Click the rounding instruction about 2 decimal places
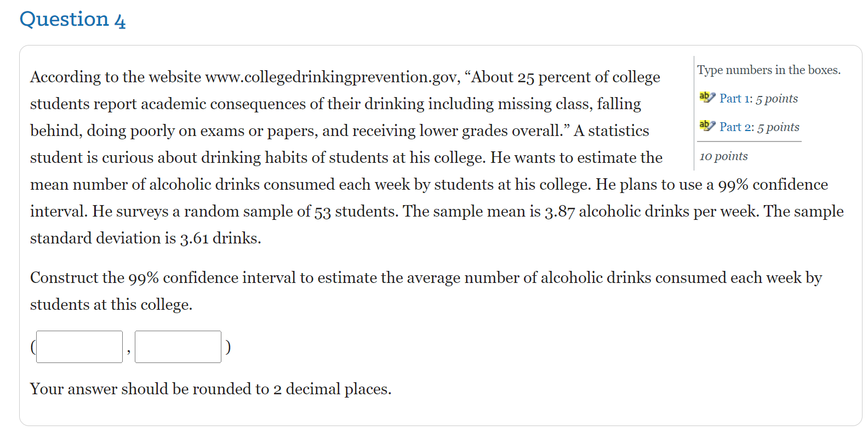 click(x=210, y=389)
